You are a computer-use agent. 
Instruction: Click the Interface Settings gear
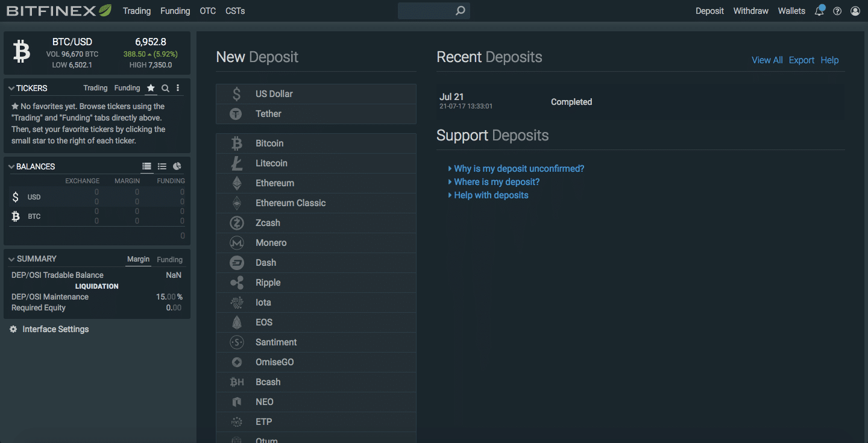[x=13, y=329]
